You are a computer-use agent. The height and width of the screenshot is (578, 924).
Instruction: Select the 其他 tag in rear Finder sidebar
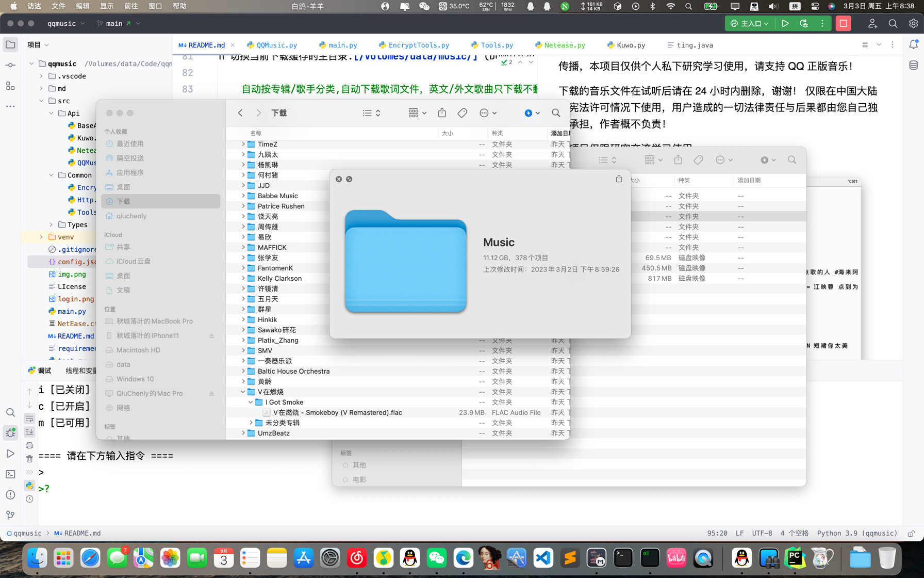coord(359,465)
